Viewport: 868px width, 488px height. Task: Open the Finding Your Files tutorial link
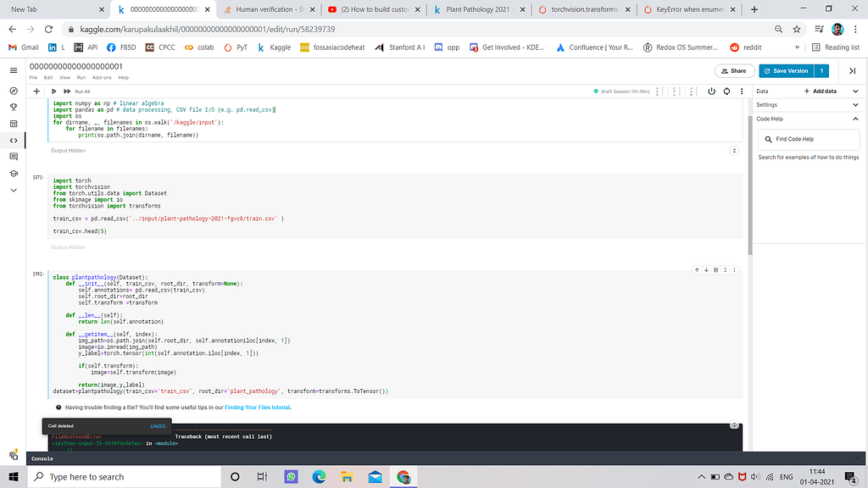(257, 408)
